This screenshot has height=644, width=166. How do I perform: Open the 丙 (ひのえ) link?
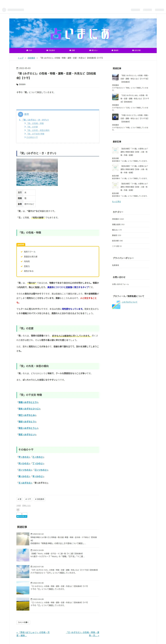point(24,464)
